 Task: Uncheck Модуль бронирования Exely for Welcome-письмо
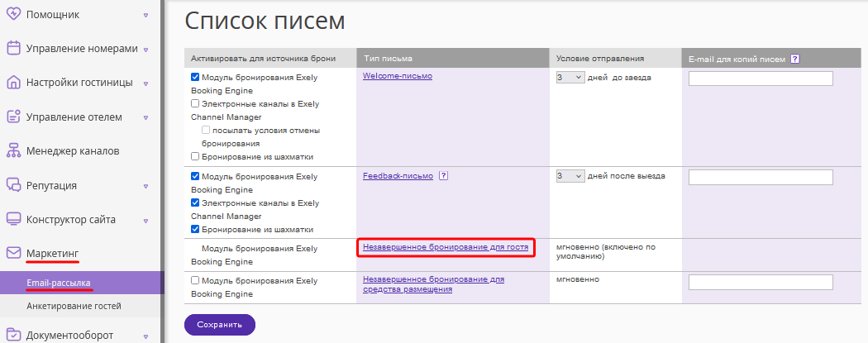pyautogui.click(x=195, y=78)
